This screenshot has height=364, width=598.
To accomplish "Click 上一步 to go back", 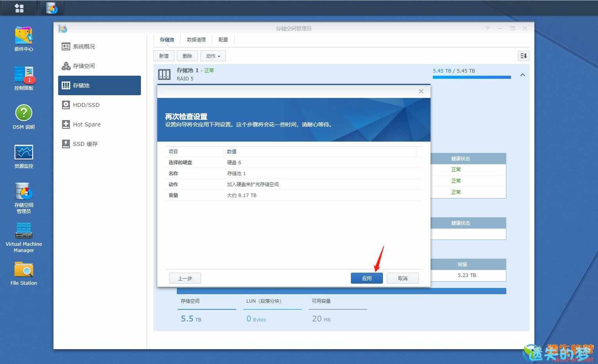I will pyautogui.click(x=185, y=278).
